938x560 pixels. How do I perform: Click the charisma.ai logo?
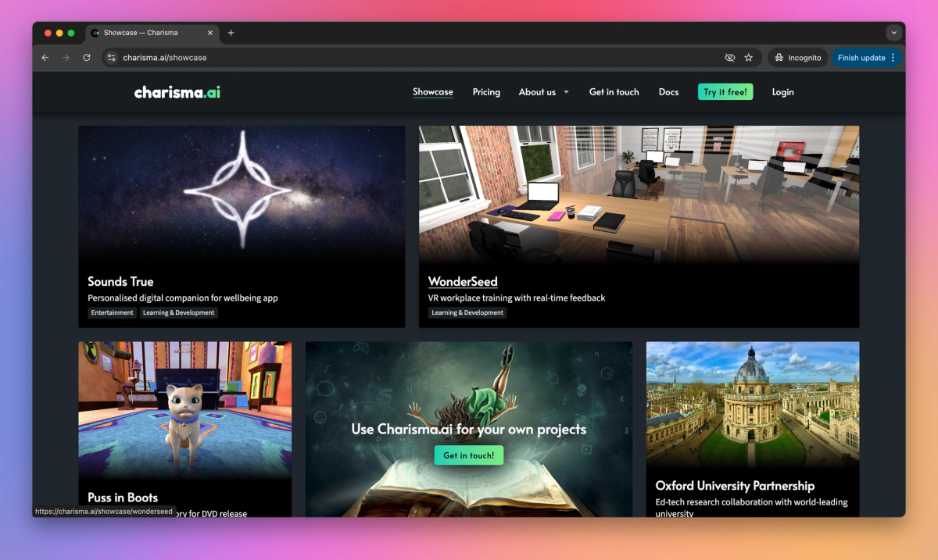pyautogui.click(x=177, y=92)
